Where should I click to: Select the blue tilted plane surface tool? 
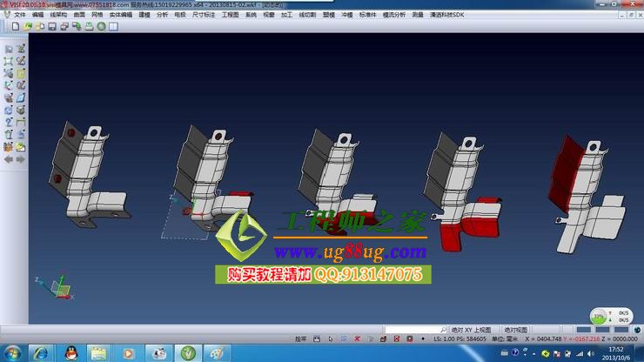coord(21,97)
